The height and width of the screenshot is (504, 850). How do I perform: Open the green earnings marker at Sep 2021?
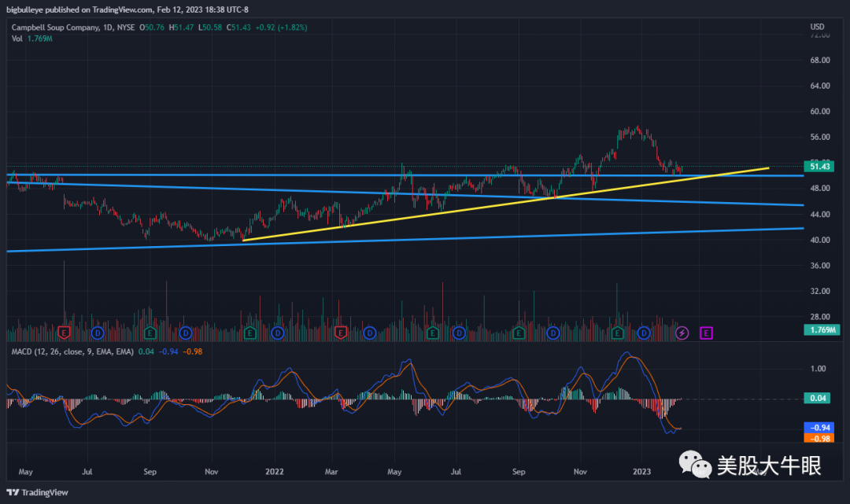pyautogui.click(x=150, y=333)
